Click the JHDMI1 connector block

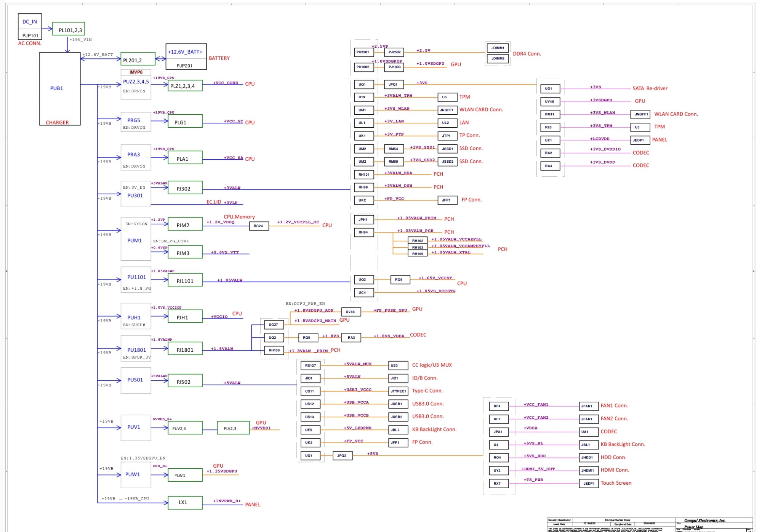(589, 470)
